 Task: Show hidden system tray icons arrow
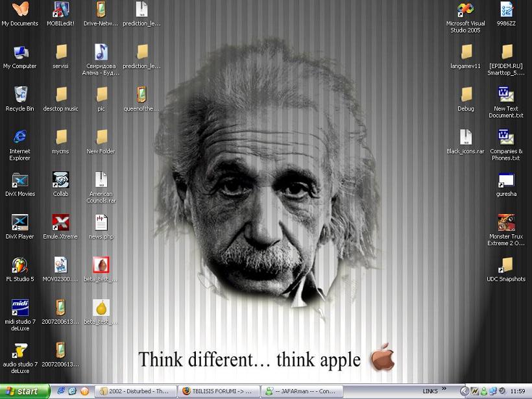click(x=464, y=391)
